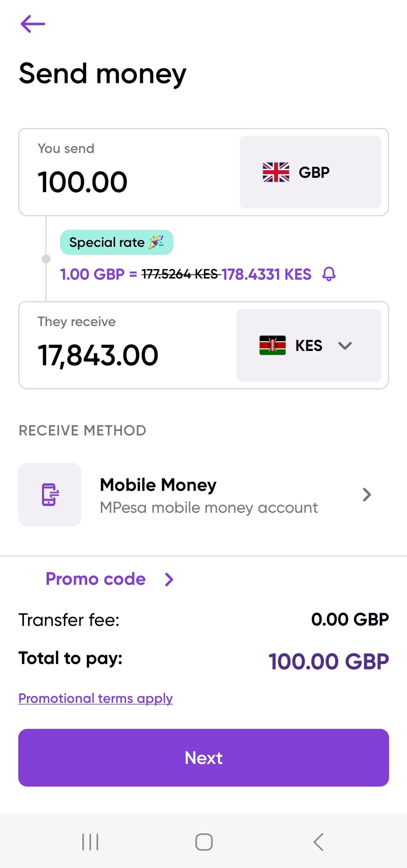The width and height of the screenshot is (407, 868).
Task: Tap the mobile money phone icon
Action: [50, 495]
